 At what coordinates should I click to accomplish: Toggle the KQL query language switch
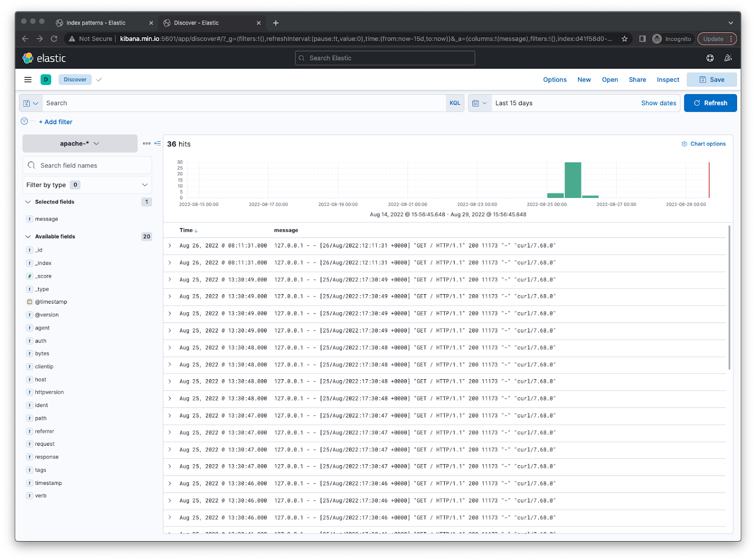455,103
